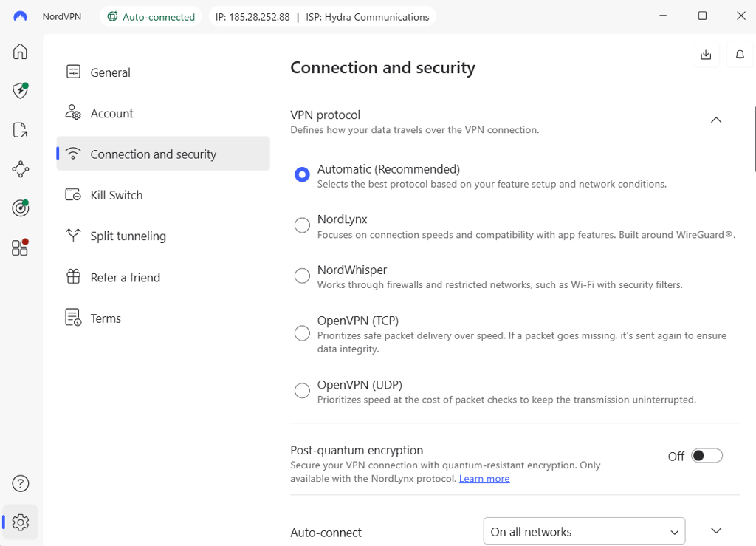Click the NordVPN title text

pos(62,16)
